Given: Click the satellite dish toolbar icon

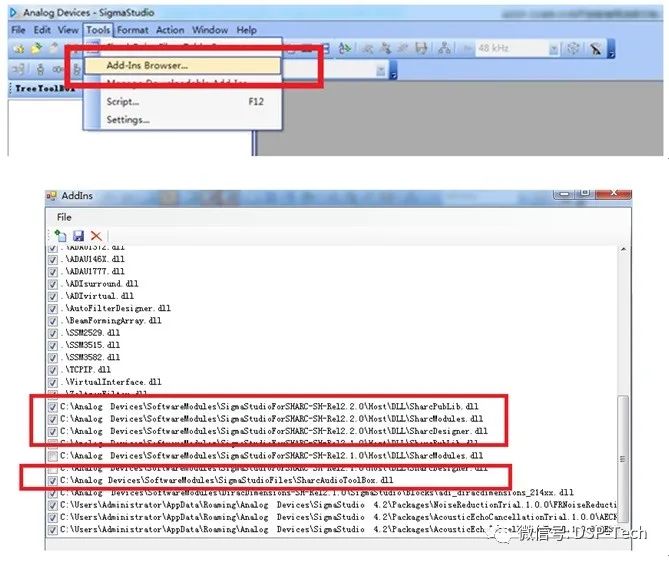Looking at the screenshot, I should click(x=596, y=49).
